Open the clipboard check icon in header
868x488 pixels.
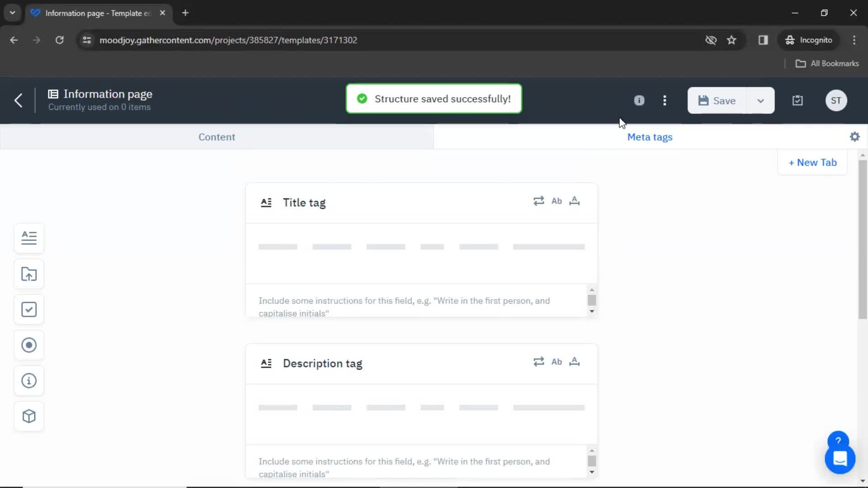click(x=797, y=100)
